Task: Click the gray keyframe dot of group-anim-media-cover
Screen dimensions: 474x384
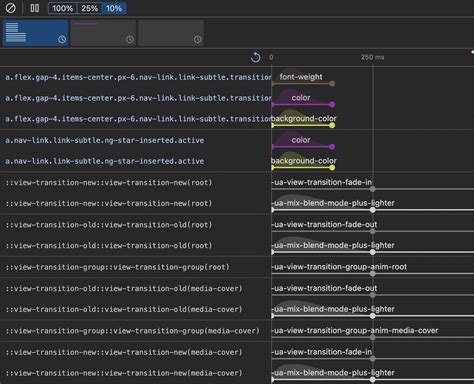Action: 373,338
